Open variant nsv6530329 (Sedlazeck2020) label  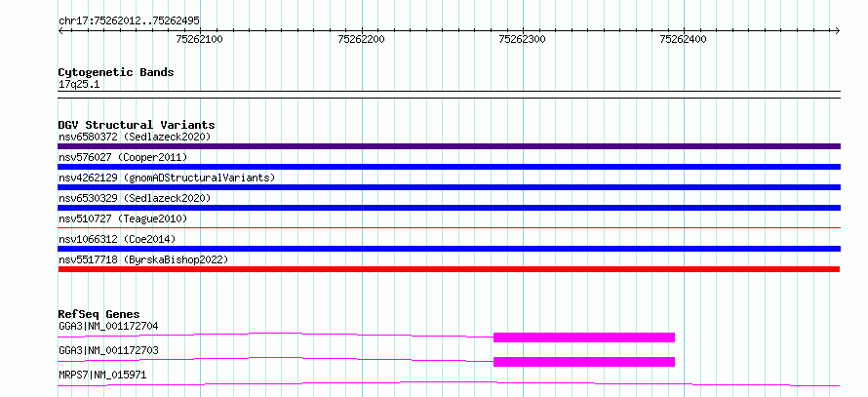(x=135, y=198)
